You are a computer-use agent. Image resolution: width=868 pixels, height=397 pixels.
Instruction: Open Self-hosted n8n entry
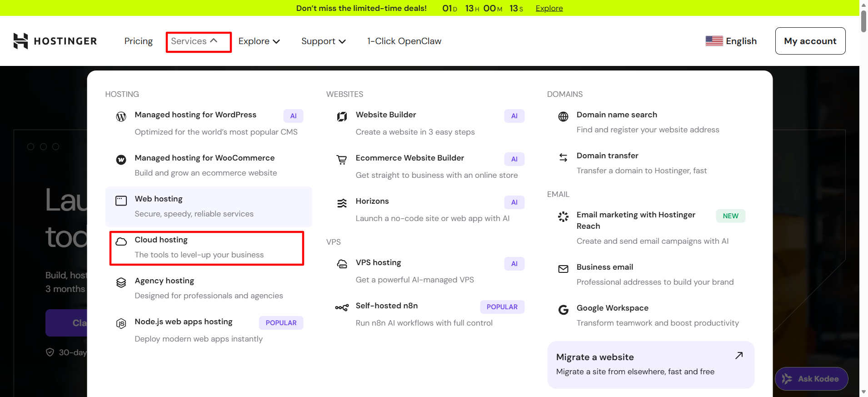click(x=430, y=314)
